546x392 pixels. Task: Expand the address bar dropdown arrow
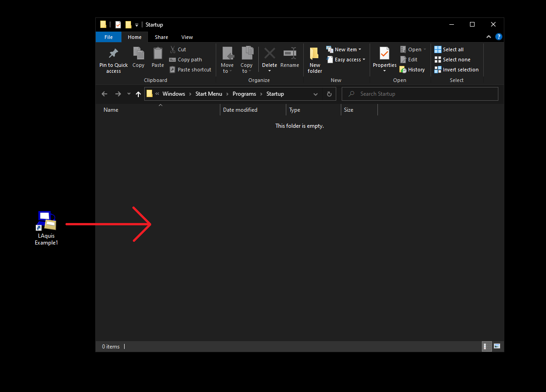[316, 93]
